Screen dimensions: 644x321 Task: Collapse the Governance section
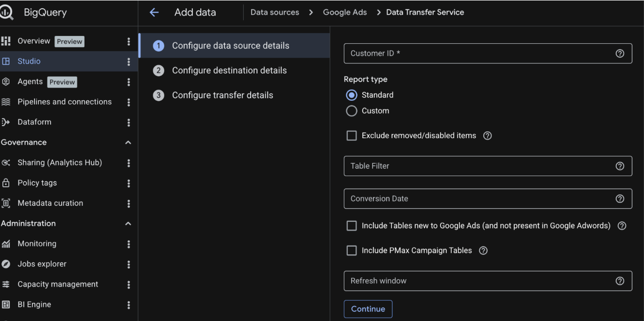[128, 143]
